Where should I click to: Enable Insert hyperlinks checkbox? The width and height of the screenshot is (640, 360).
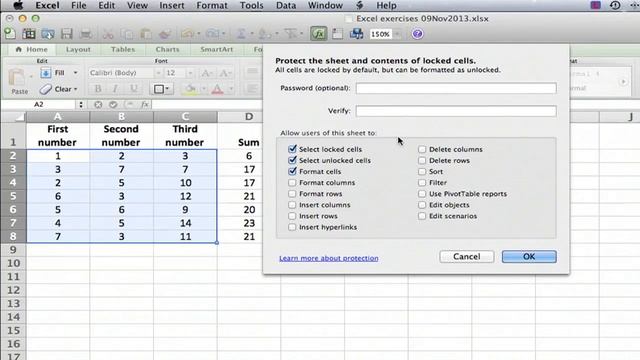pos(292,227)
